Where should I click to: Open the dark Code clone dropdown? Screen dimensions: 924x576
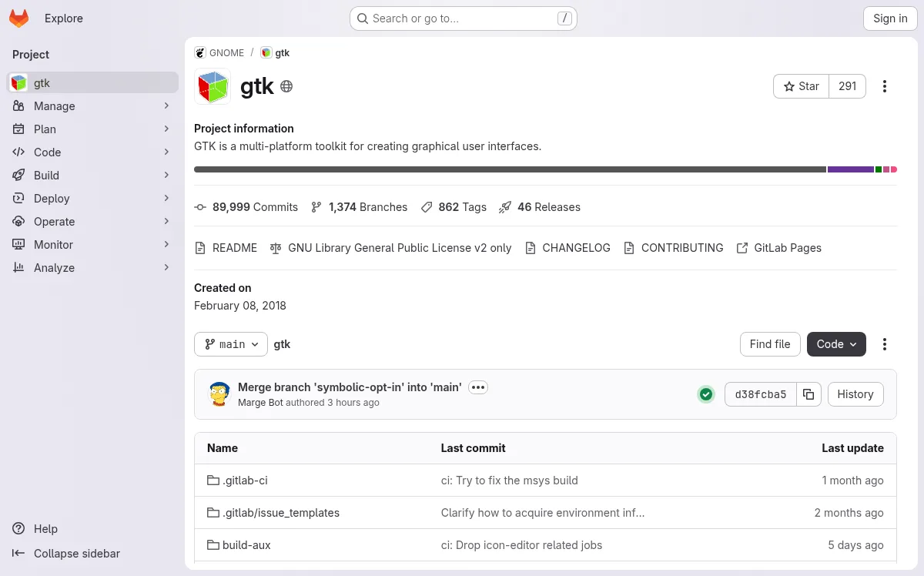point(836,344)
